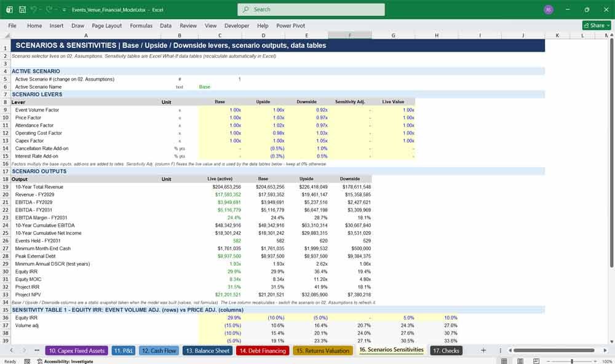Image resolution: width=615 pixels, height=364 pixels.
Task: Select the Base active scenario name cell
Action: point(220,87)
